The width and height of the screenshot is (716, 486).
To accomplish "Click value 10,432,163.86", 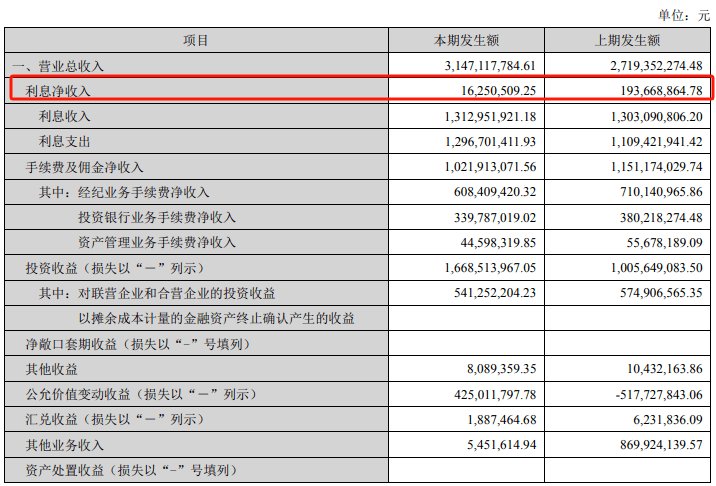I will (665, 369).
